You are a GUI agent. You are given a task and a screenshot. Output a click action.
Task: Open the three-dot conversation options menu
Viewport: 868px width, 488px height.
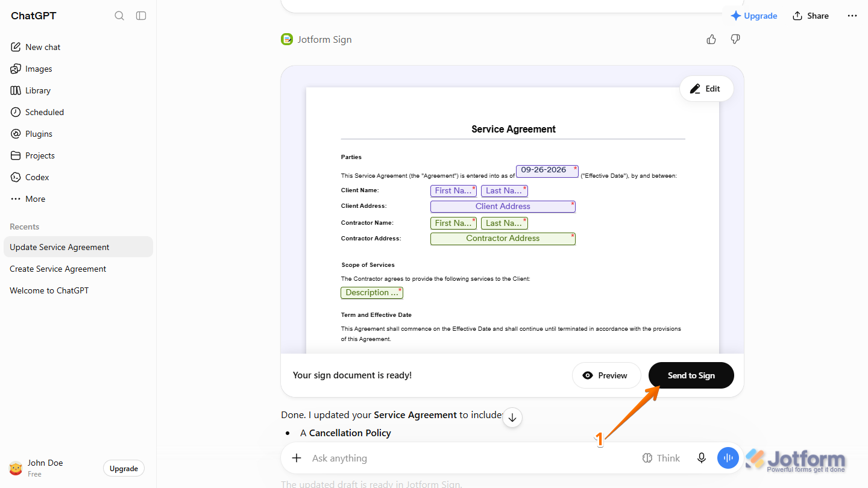[x=852, y=16]
